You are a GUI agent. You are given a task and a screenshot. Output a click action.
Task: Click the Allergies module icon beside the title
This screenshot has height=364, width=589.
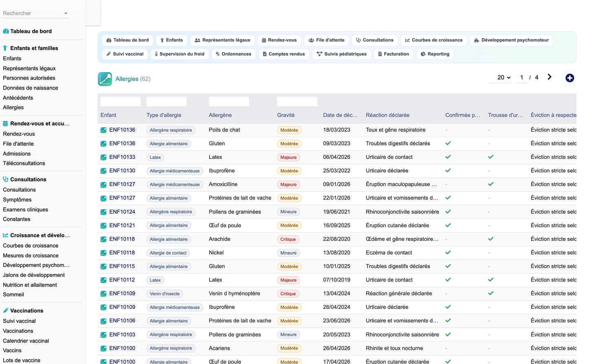(105, 79)
